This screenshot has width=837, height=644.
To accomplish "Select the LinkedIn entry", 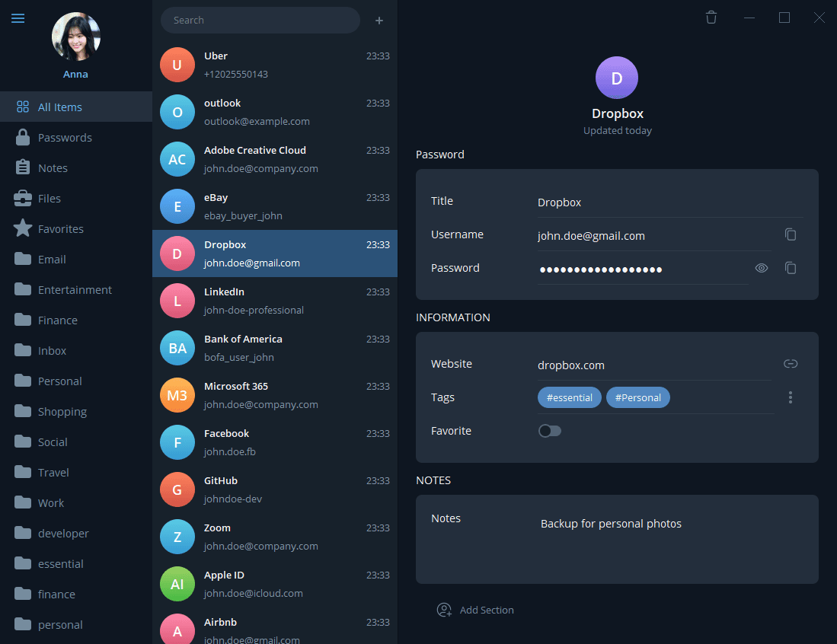I will (275, 301).
